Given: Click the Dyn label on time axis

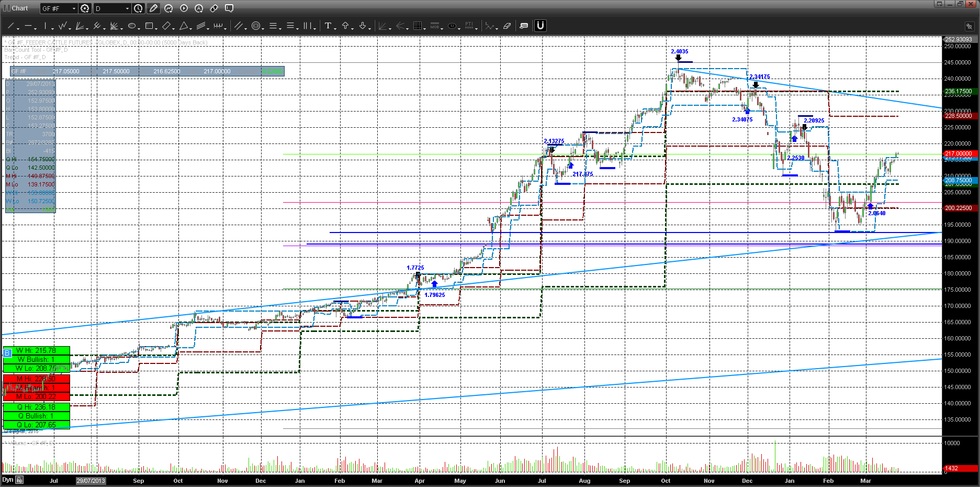Looking at the screenshot, I should coord(7,480).
